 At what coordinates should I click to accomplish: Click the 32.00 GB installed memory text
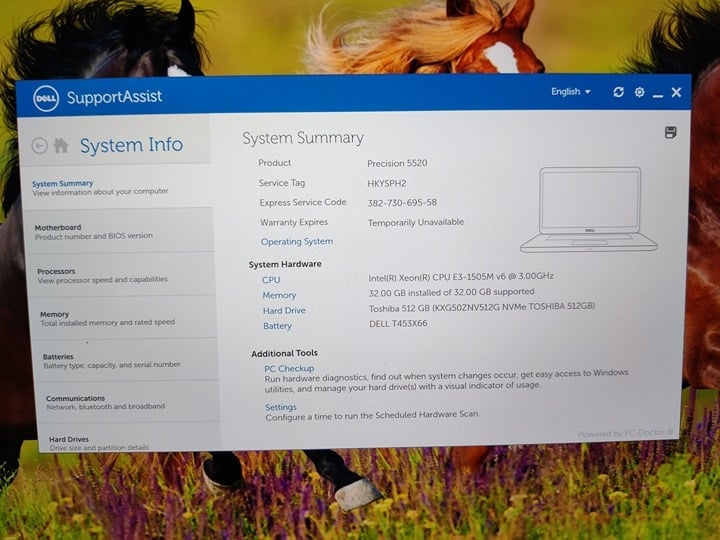(x=451, y=292)
